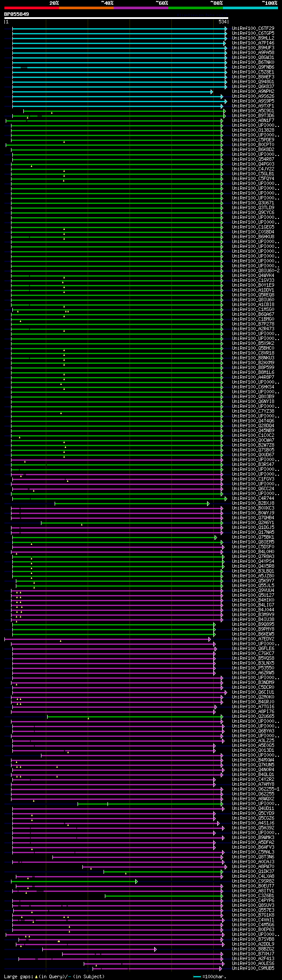Select subject UniRef100_A8N1F7
The height and width of the screenshot is (980, 282).
[253, 121]
